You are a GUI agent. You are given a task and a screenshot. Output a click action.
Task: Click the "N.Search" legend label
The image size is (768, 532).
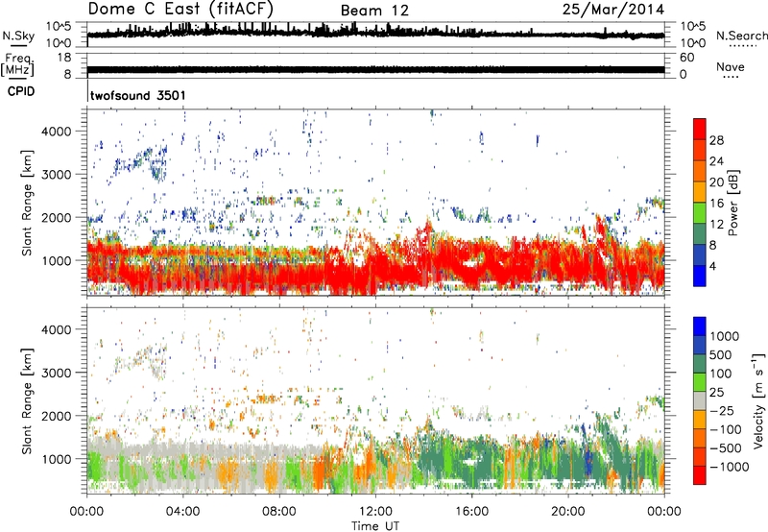pos(741,36)
